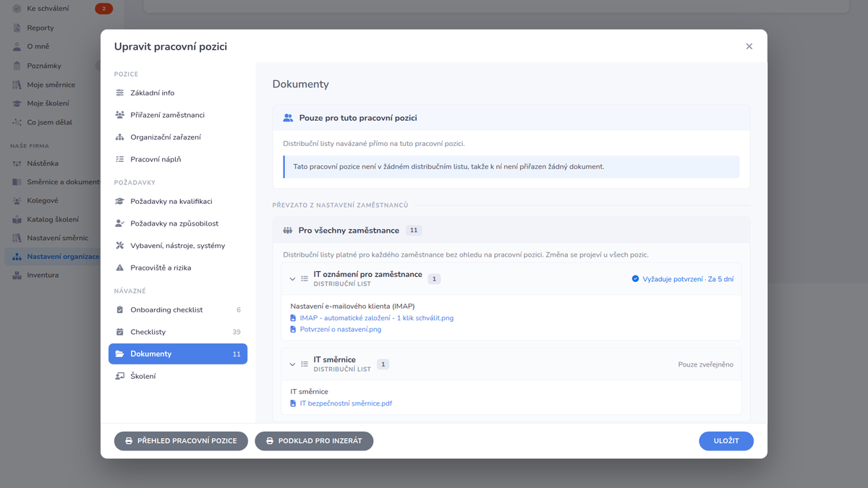Click the Vybavení, nástroje, systémy tools icon
The width and height of the screenshot is (868, 488).
click(120, 246)
